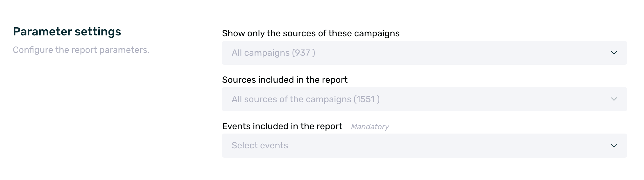Click the italic "Mandatory" tag
644x180 pixels.
[370, 127]
